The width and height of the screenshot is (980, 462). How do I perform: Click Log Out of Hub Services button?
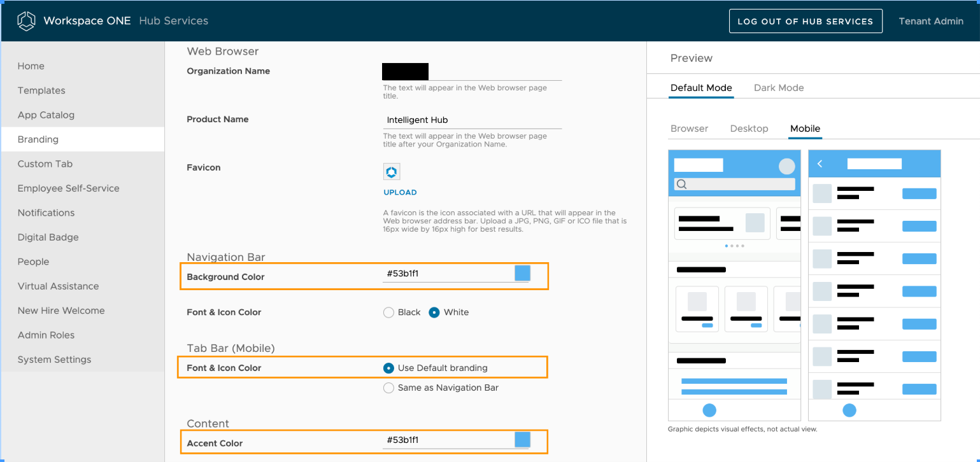click(806, 21)
